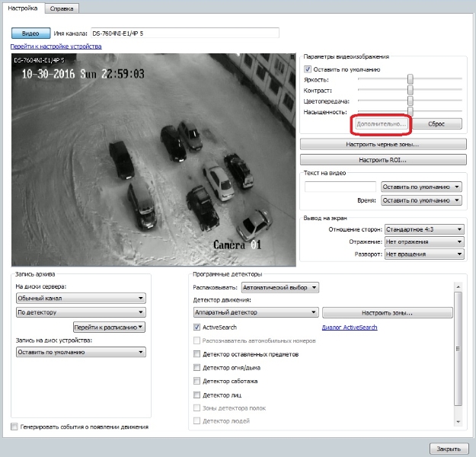Click Настроить ROI... button
Screen dimensions: 476x457
383,160
